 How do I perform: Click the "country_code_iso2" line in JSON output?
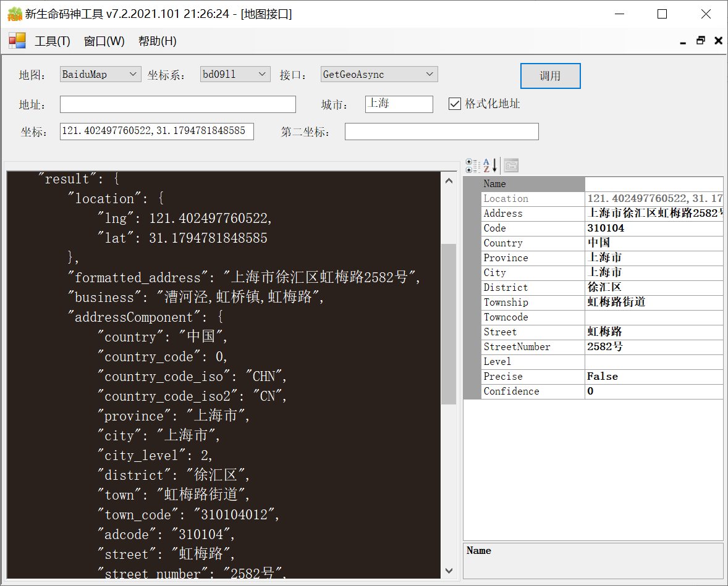192,396
